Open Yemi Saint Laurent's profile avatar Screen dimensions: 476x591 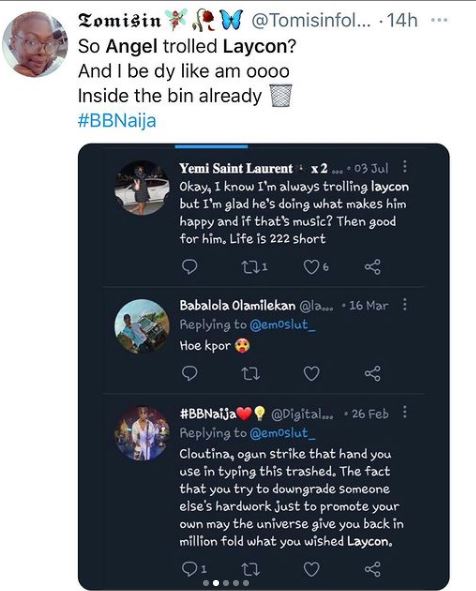142,188
